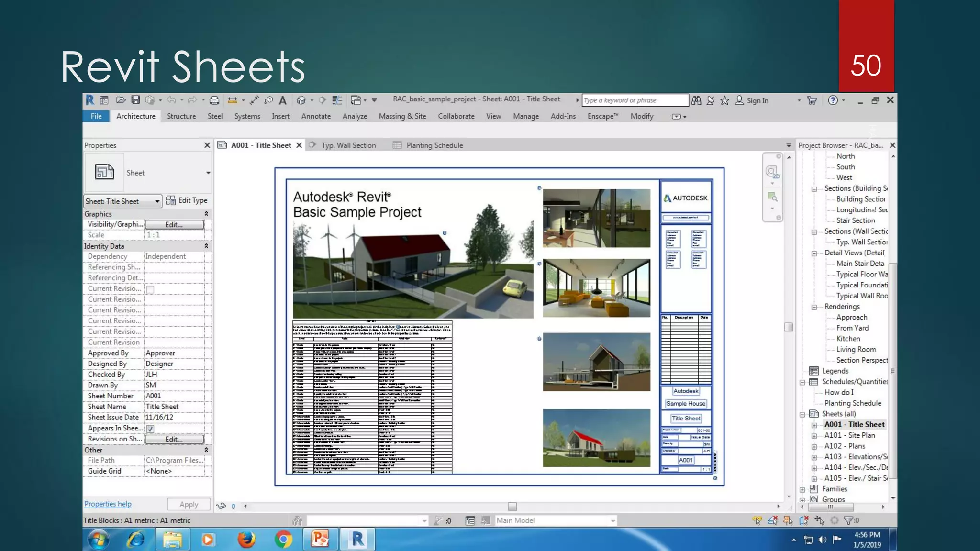
Task: Click the canvas horizontal scrollbar thumb
Action: (512, 506)
